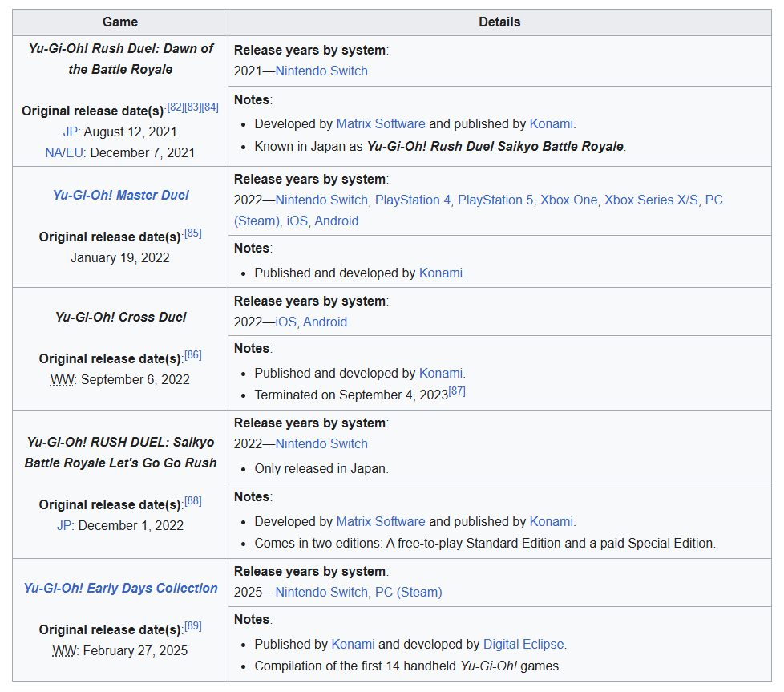Screen dimensions: 784x692
Task: Open Matrix Software link in Let's Go Go Rush notes
Action: tap(381, 521)
